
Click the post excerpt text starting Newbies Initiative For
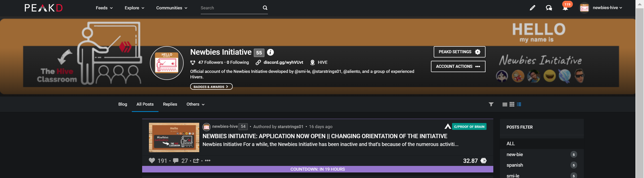[x=330, y=144]
